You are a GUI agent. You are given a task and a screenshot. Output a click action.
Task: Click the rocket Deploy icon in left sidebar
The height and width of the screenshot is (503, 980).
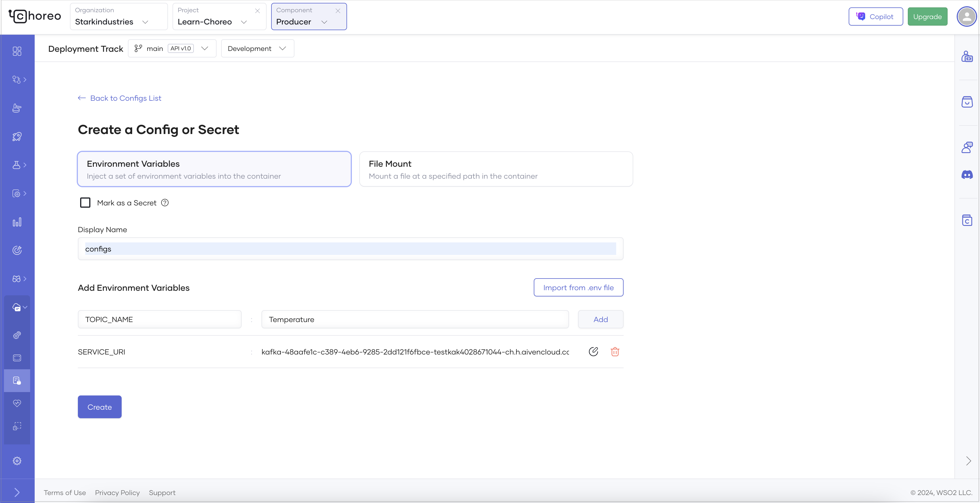pos(17,137)
